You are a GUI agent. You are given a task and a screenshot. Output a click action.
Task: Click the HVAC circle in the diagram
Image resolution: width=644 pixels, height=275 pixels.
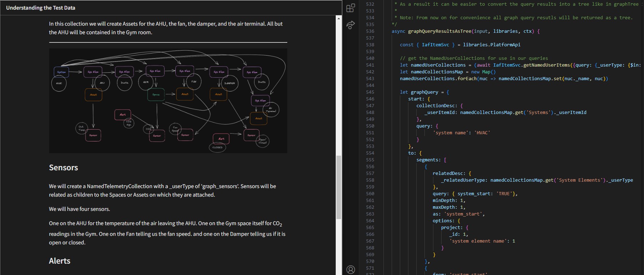click(x=59, y=83)
